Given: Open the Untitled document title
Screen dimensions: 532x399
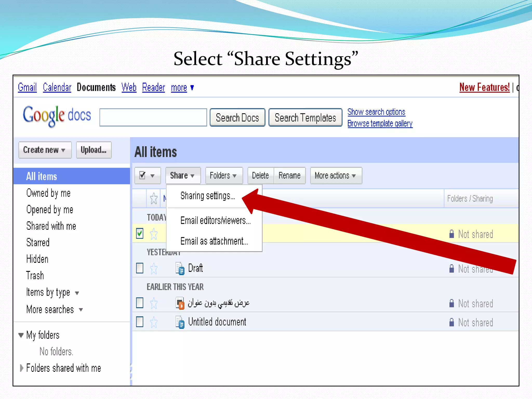Looking at the screenshot, I should click(x=217, y=322).
